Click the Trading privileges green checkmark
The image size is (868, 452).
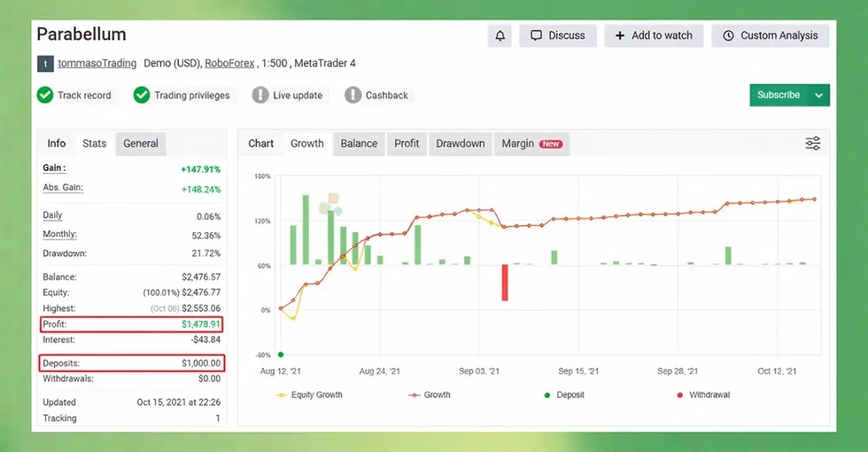click(x=142, y=95)
